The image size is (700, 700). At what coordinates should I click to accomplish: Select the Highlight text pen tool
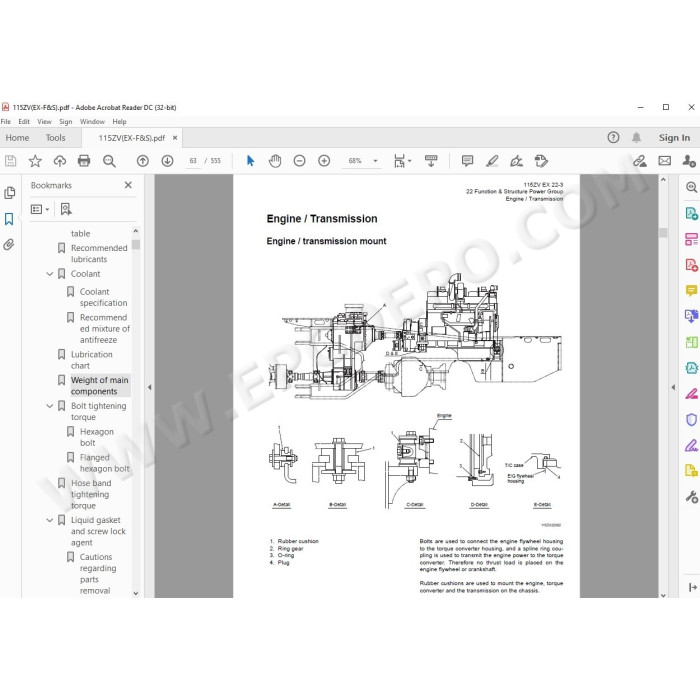[x=492, y=161]
